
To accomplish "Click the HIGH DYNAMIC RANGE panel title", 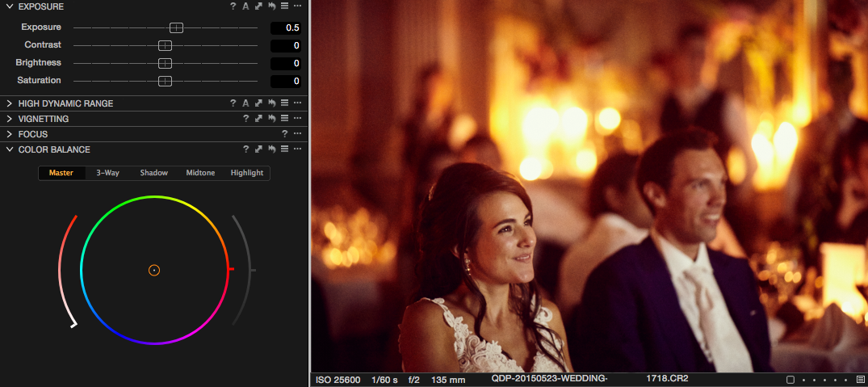I will (x=66, y=103).
